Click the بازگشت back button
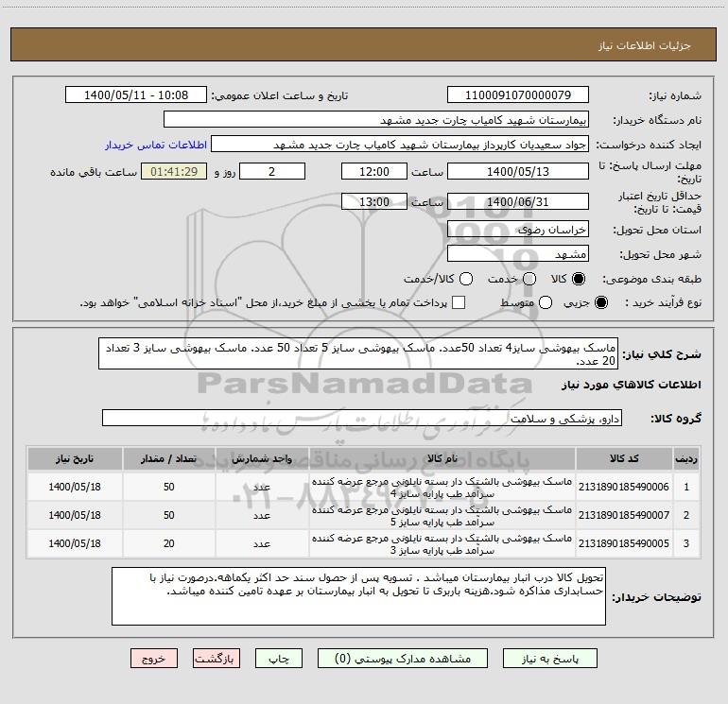 (217, 659)
